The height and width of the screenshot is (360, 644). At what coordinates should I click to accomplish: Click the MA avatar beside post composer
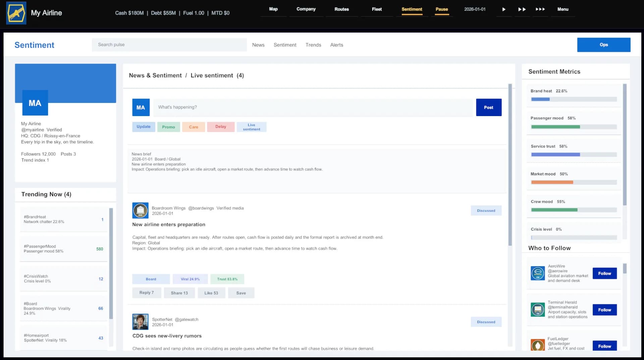141,107
